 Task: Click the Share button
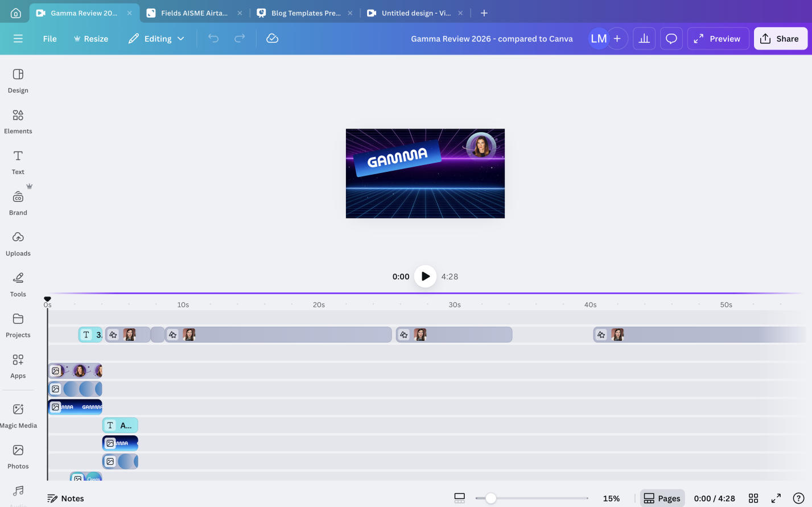pos(780,38)
